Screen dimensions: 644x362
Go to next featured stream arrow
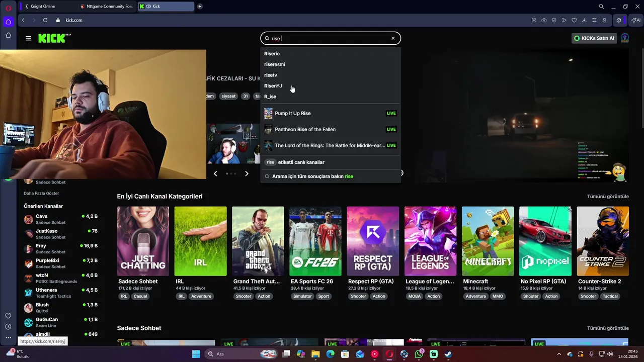[x=247, y=173]
